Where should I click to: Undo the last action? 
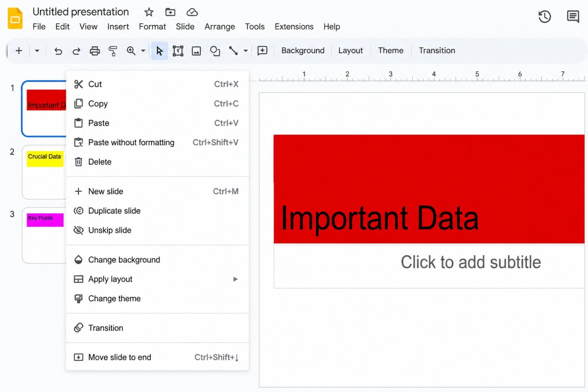click(58, 51)
